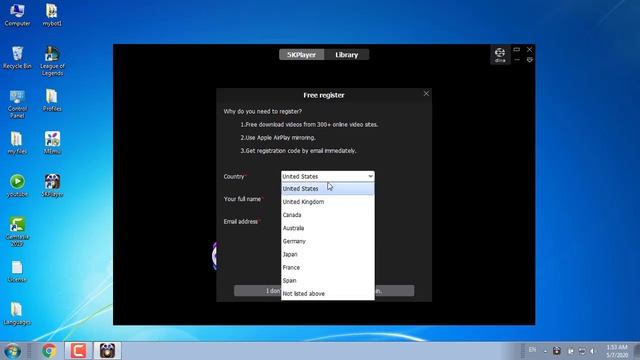Click the DLNA icon in 5KPlayer
Image resolution: width=640 pixels, height=360 pixels.
click(x=500, y=55)
